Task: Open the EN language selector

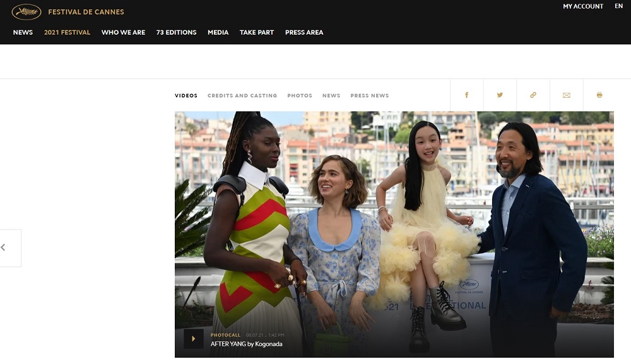Action: [x=618, y=6]
